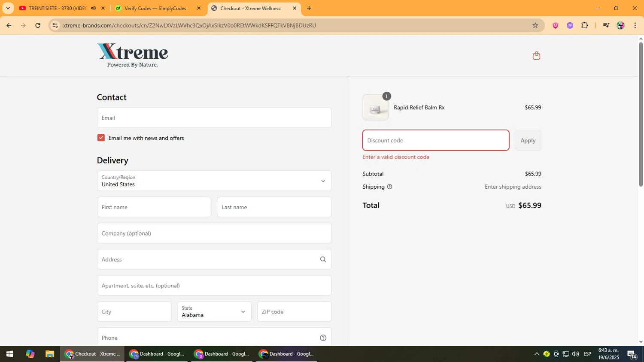Open volume control in system tray
The width and height of the screenshot is (644, 362).
coord(575,354)
